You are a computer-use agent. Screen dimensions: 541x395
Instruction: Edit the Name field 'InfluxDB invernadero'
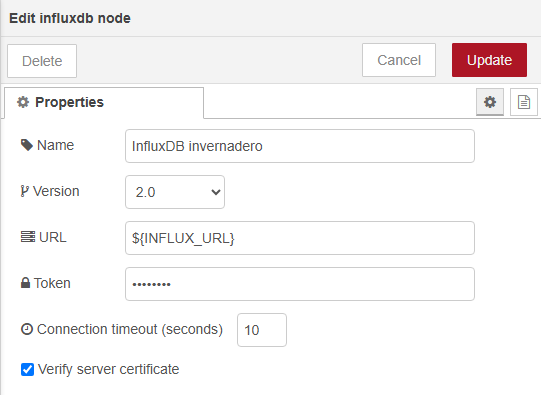click(x=300, y=146)
